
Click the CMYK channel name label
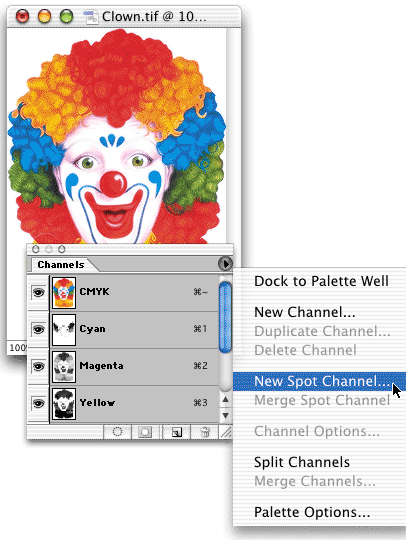(94, 292)
